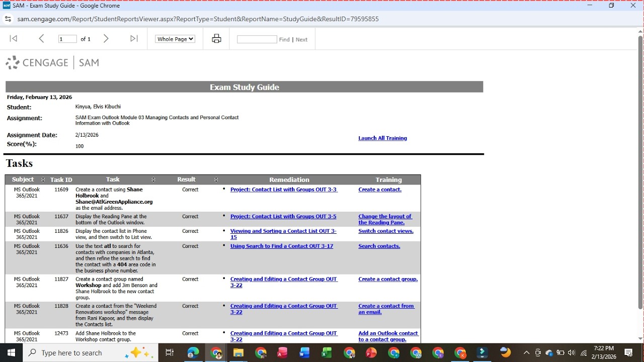Focus the Find text box in toolbar

pyautogui.click(x=257, y=39)
